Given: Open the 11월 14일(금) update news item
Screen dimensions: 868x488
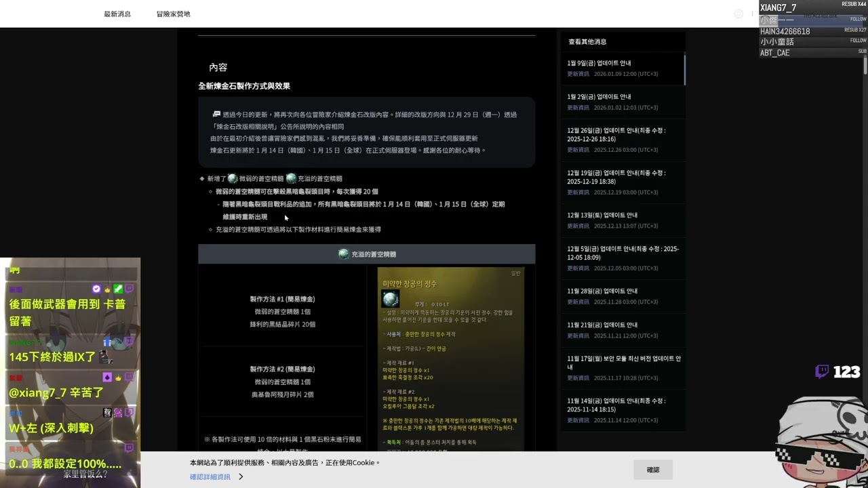Looking at the screenshot, I should [623, 409].
